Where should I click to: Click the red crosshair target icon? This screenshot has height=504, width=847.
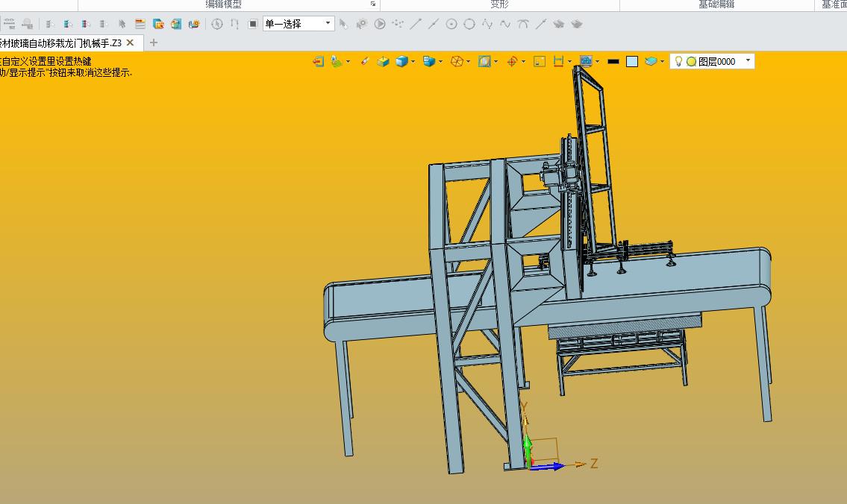[512, 62]
